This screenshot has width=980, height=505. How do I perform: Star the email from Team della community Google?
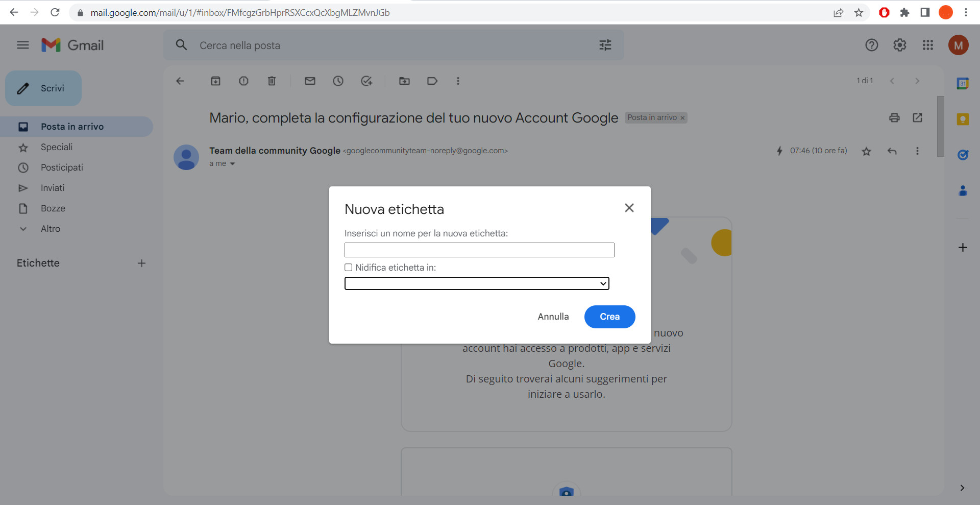tap(866, 151)
